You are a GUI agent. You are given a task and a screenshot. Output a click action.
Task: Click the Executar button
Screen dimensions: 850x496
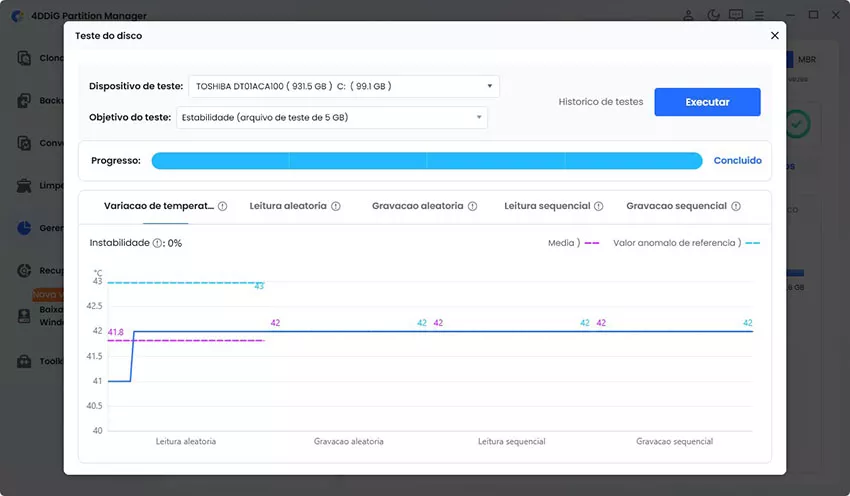(707, 102)
